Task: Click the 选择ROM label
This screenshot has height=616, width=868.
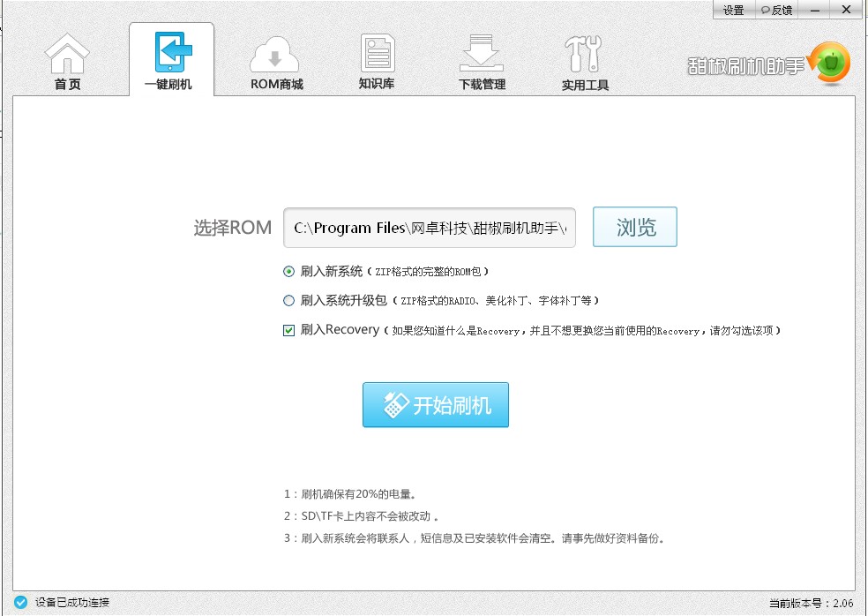Action: pyautogui.click(x=233, y=228)
